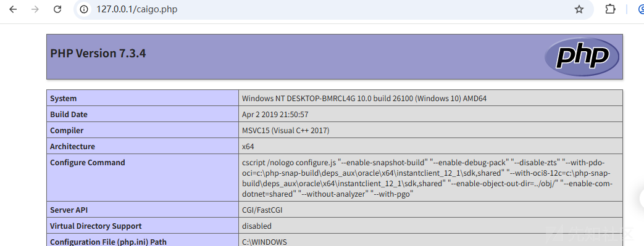Click the Configure Command label
The image size is (644, 246).
pos(88,162)
